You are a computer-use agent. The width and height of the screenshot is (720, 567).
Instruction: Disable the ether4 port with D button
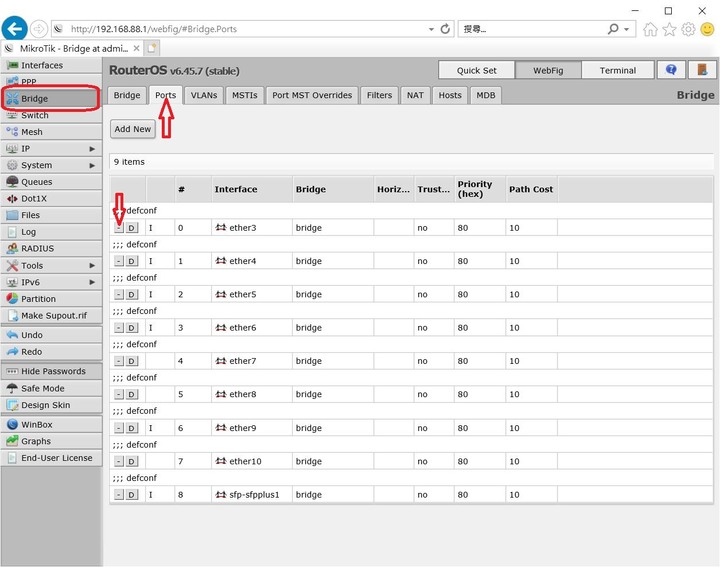click(x=132, y=261)
